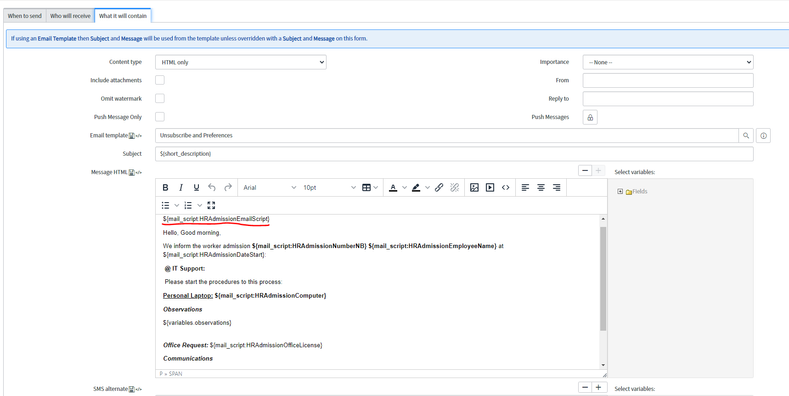The width and height of the screenshot is (789, 396).
Task: Enable Include attachments checkbox
Action: [160, 80]
